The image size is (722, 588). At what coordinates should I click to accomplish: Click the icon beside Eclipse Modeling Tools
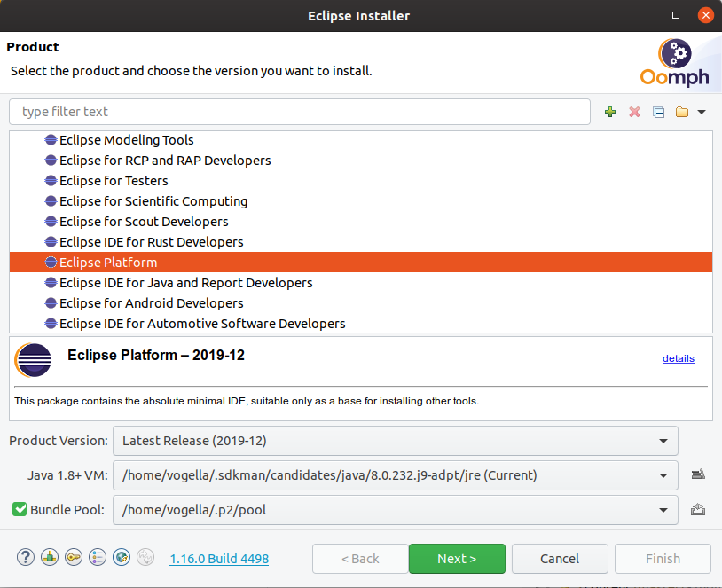click(51, 139)
